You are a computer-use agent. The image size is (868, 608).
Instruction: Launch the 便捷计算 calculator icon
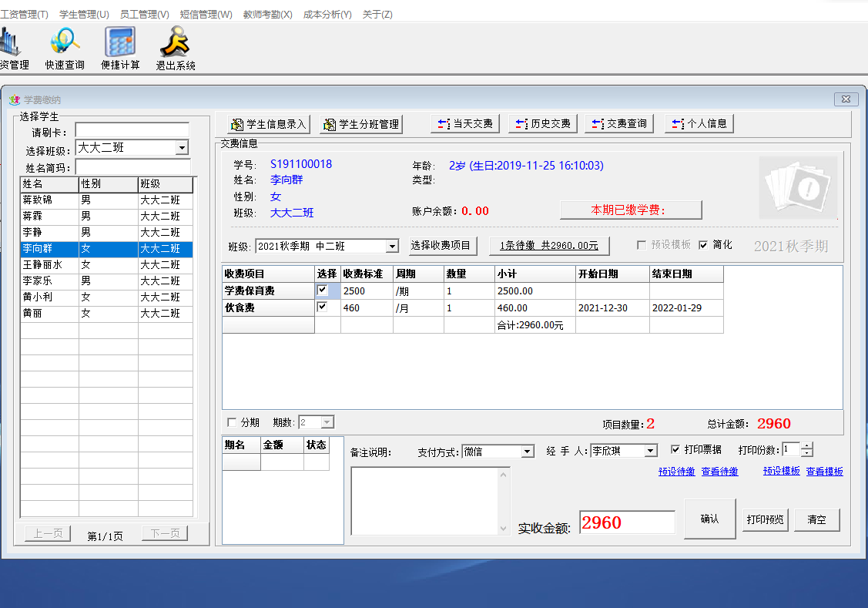[120, 48]
